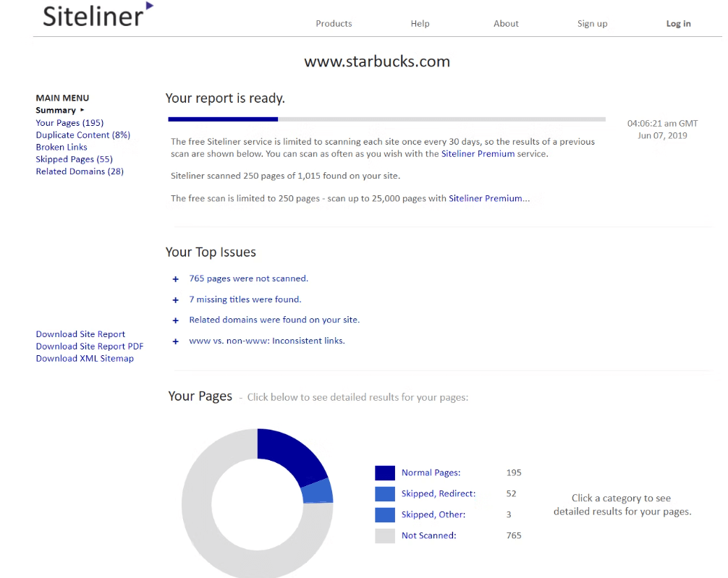
Task: Expand plus icon for 7 missing titles
Action: point(176,300)
